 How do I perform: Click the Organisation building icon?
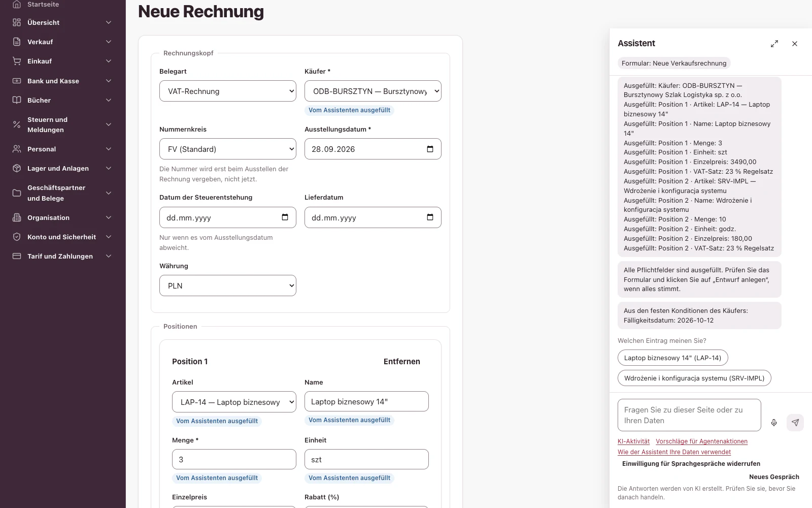tap(17, 217)
